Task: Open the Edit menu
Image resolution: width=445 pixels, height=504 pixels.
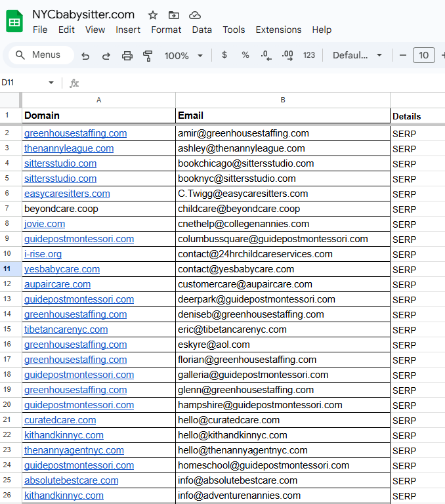Action: coord(66,30)
